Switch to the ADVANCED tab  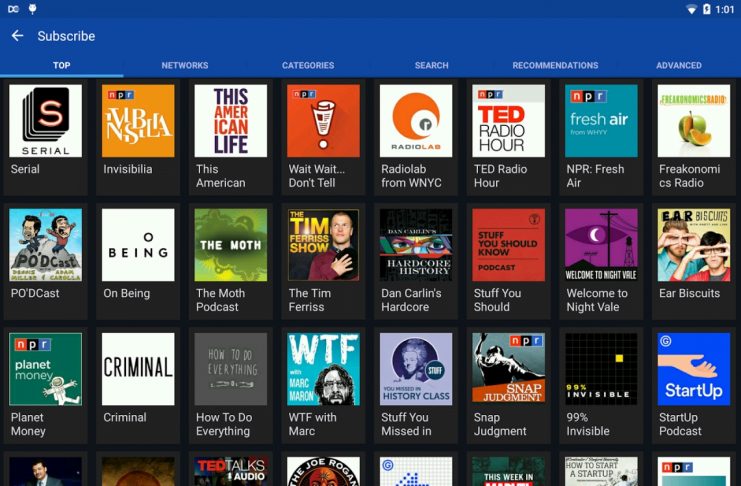point(679,65)
